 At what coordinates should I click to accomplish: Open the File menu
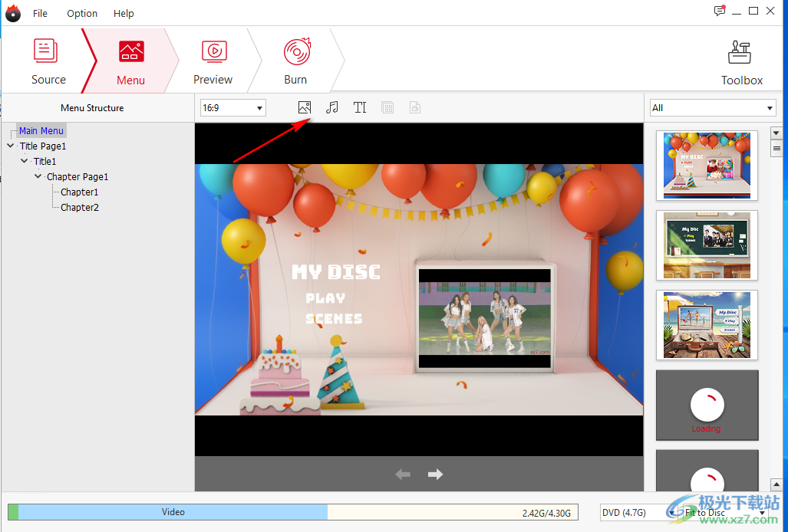click(40, 13)
